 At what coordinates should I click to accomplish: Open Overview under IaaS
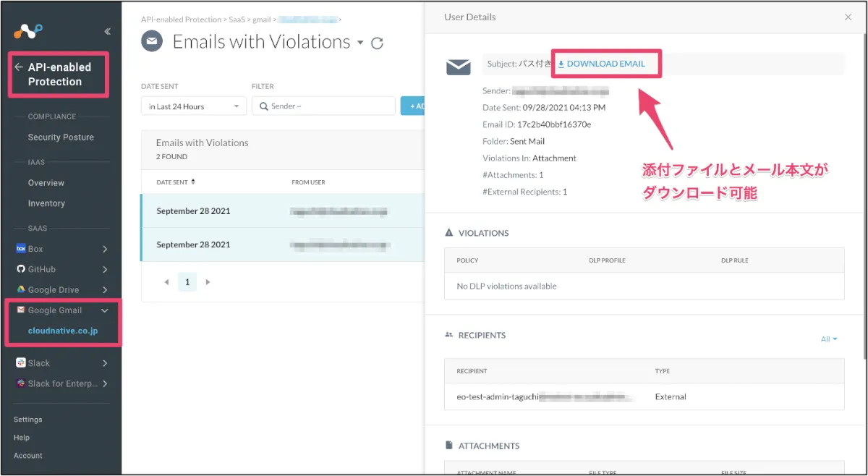coord(46,183)
